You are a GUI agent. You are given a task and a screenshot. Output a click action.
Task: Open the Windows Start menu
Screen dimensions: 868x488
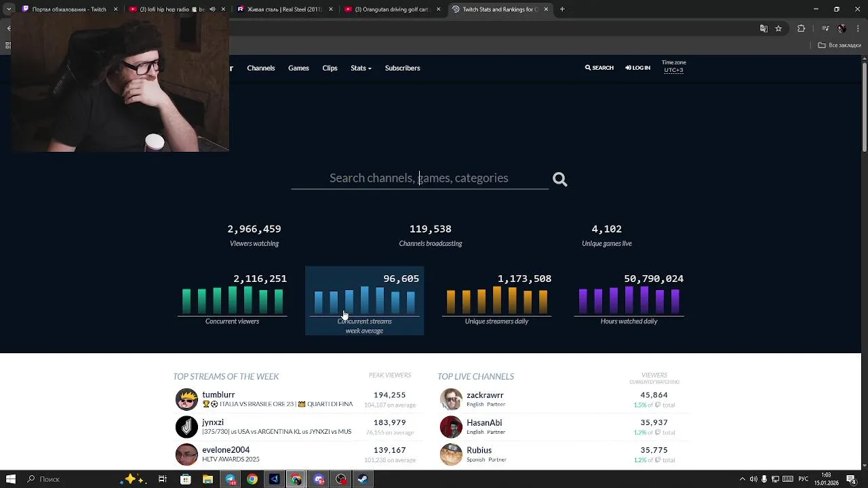pyautogui.click(x=10, y=479)
